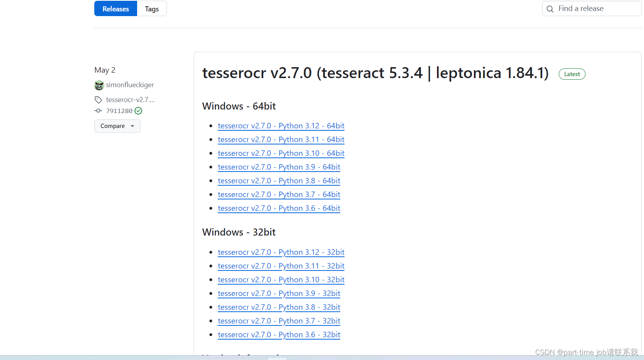
Task: Download tesserocr v2.7.0 Python 3.7 64bit
Action: point(279,194)
